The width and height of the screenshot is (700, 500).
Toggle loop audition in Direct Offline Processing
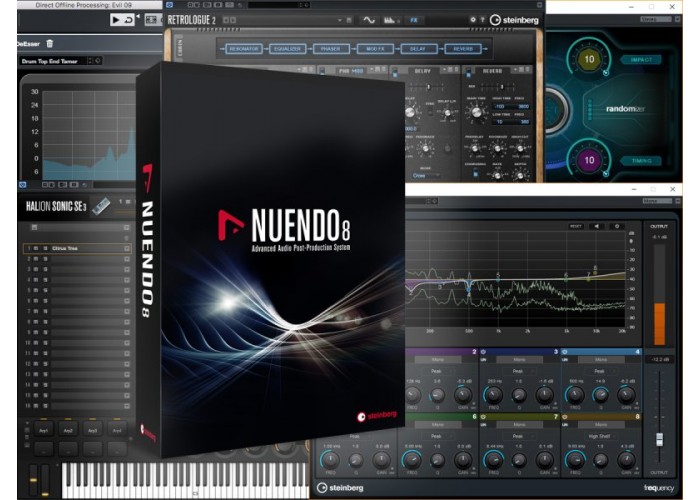[x=129, y=20]
